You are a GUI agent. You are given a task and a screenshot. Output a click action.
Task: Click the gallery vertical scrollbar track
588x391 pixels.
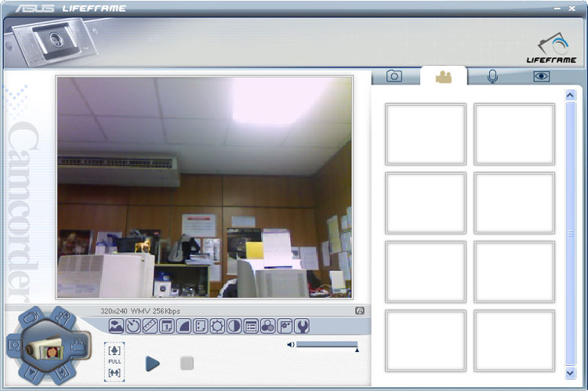[570, 234]
